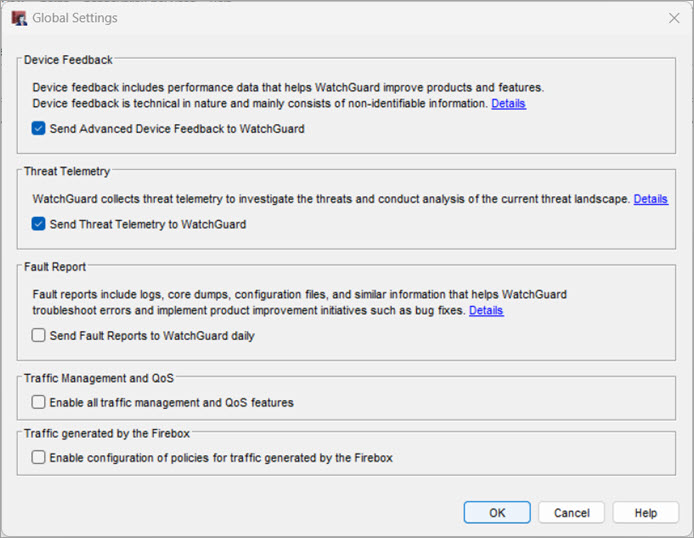Open Details link for Threat Telemetry

(650, 200)
